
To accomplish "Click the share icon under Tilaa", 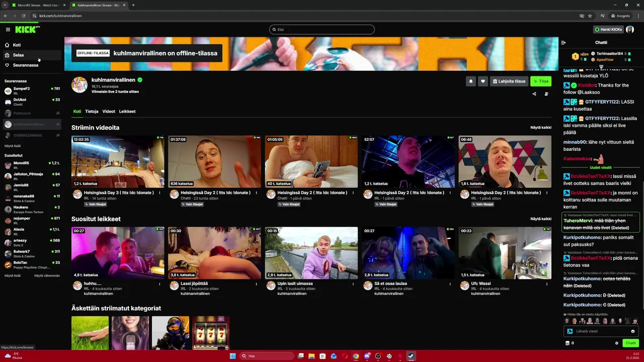I will (x=534, y=94).
